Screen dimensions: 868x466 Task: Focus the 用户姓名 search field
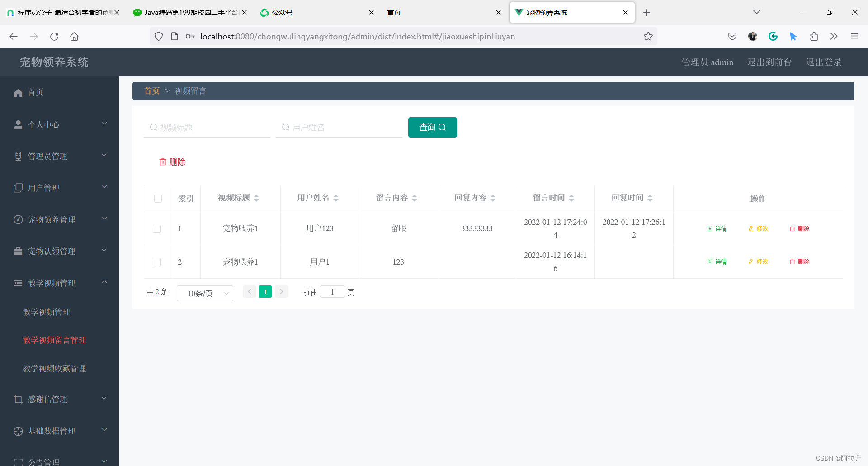click(339, 128)
